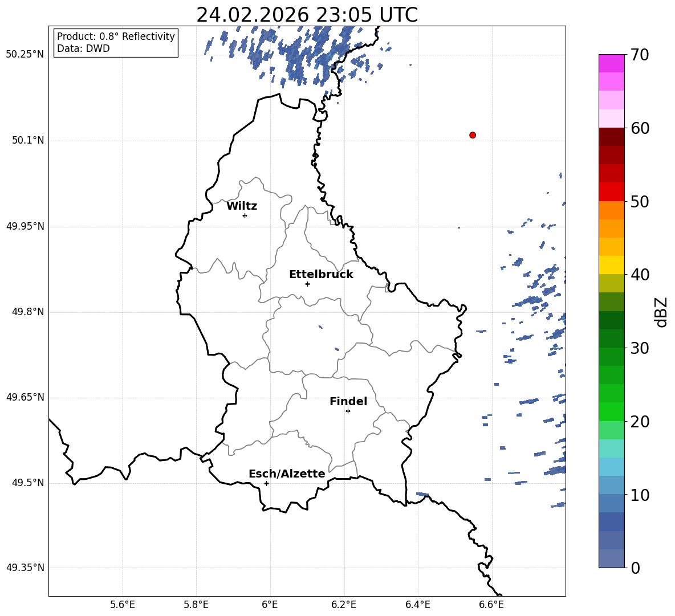Click the 10 colorbar tick label

click(x=639, y=495)
